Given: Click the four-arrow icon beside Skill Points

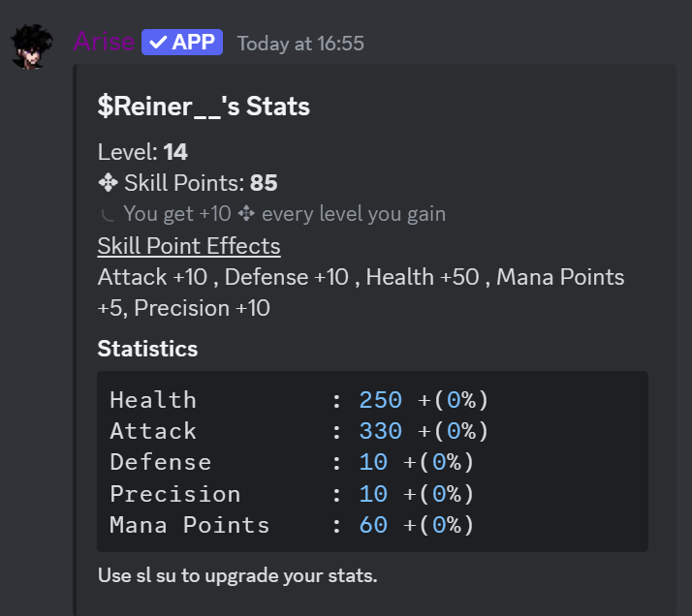Looking at the screenshot, I should tap(108, 183).
